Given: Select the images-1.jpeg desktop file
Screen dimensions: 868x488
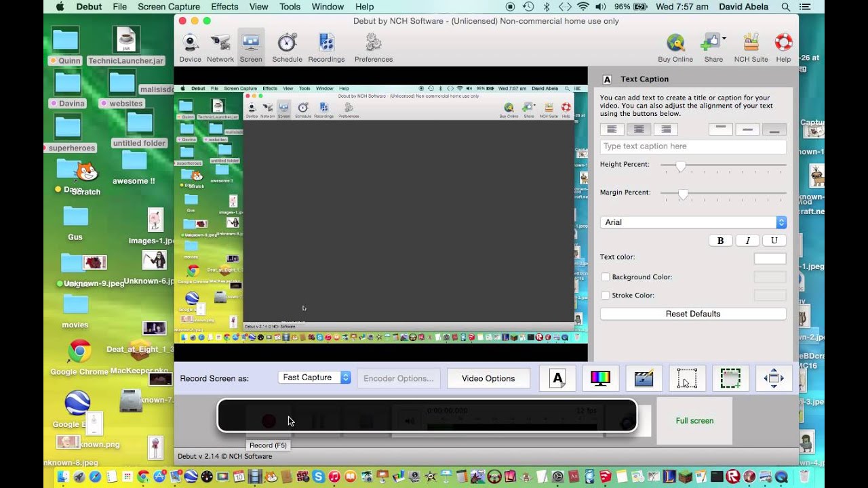Looking at the screenshot, I should [x=155, y=226].
